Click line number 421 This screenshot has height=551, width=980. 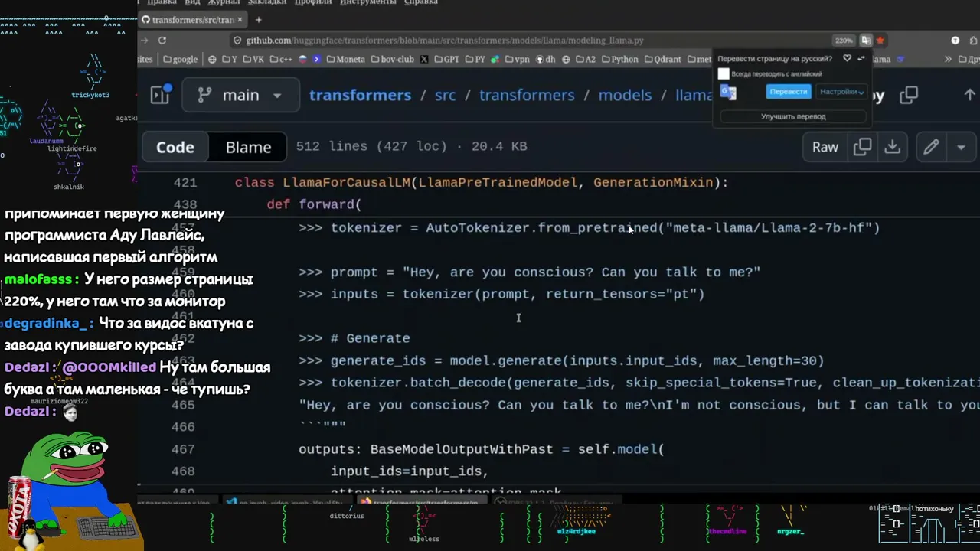pos(185,183)
